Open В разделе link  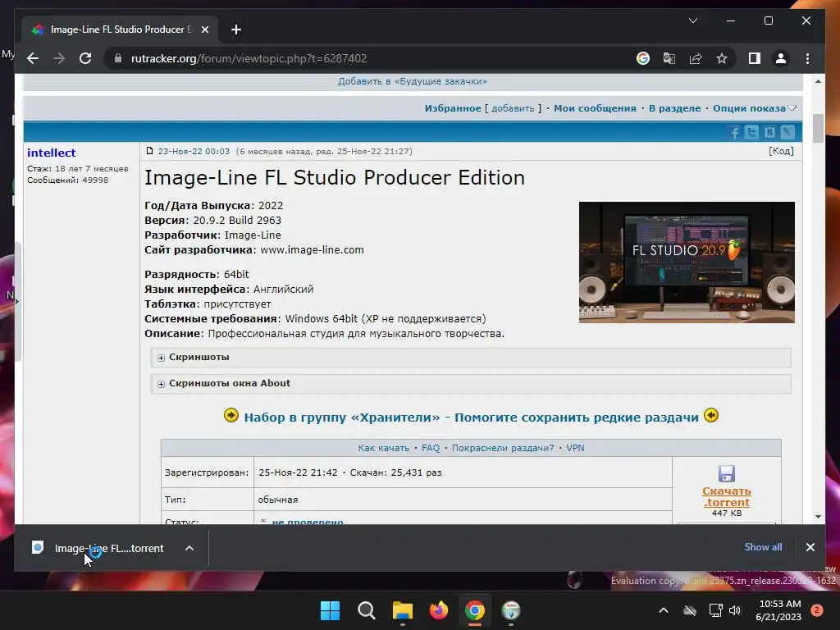tap(674, 108)
